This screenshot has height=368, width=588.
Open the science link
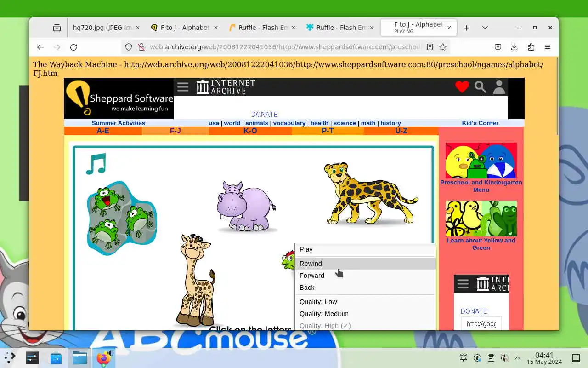coord(345,123)
